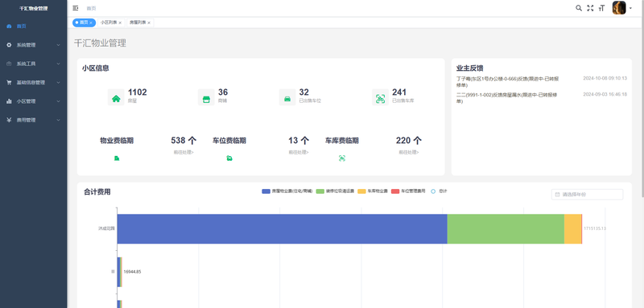Toggle the yellow 车库物业费 legend item

click(x=373, y=191)
